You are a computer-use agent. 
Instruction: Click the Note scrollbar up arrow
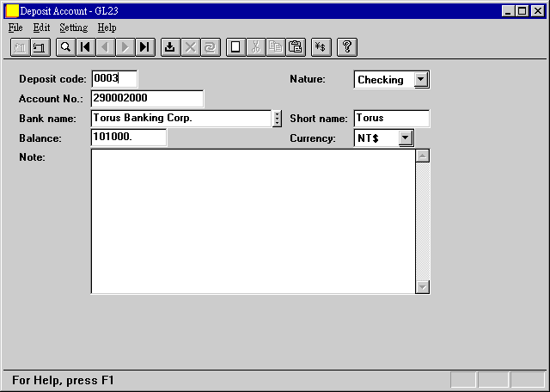click(x=422, y=156)
